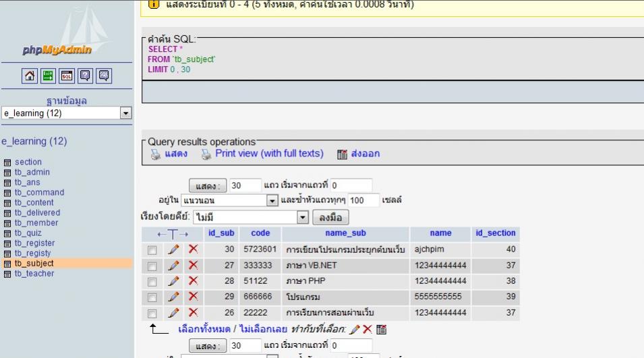Sort by name column header
The width and height of the screenshot is (644, 358).
coord(441,233)
